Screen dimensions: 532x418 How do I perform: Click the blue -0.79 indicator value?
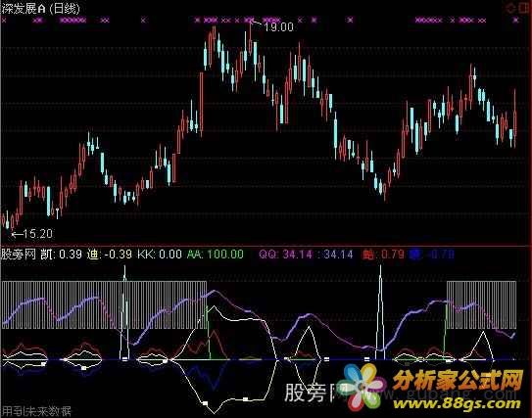432,255
